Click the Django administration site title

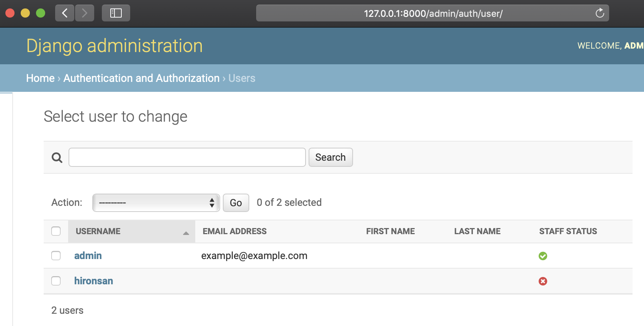point(114,46)
